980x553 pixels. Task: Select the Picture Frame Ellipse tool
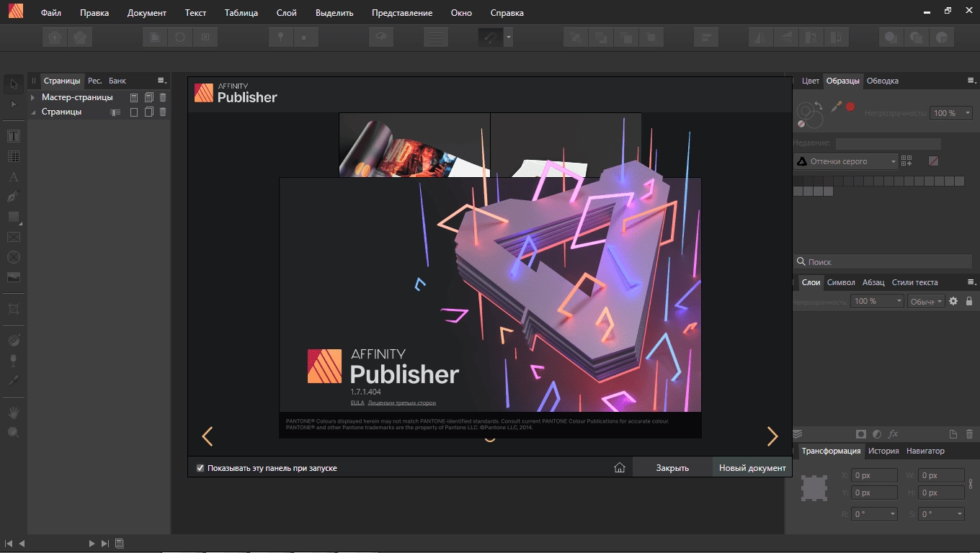click(x=14, y=257)
